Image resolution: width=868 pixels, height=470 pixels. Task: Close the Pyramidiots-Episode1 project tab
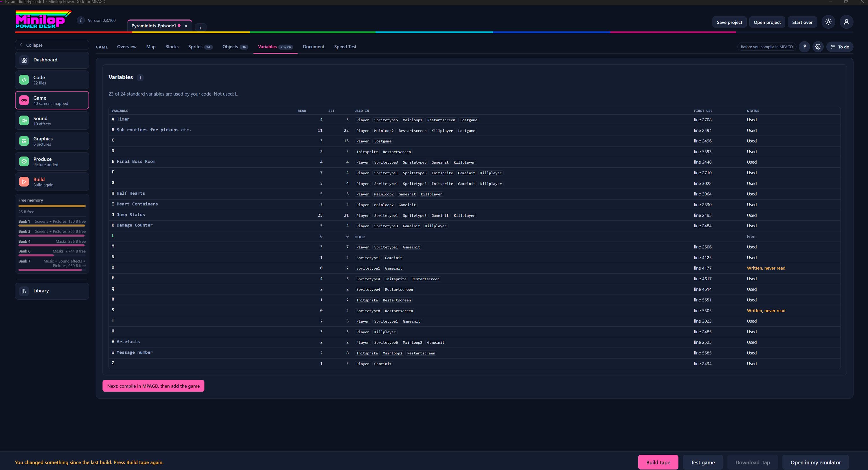186,25
